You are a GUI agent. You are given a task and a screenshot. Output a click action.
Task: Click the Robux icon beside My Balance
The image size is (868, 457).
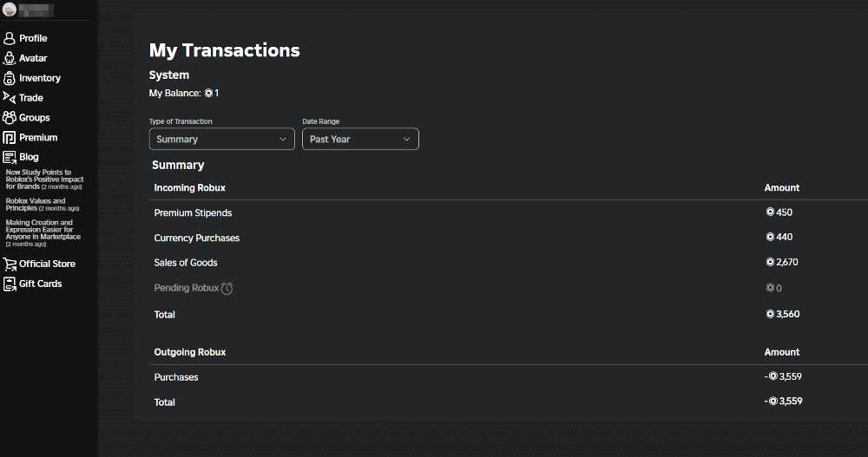coord(208,93)
